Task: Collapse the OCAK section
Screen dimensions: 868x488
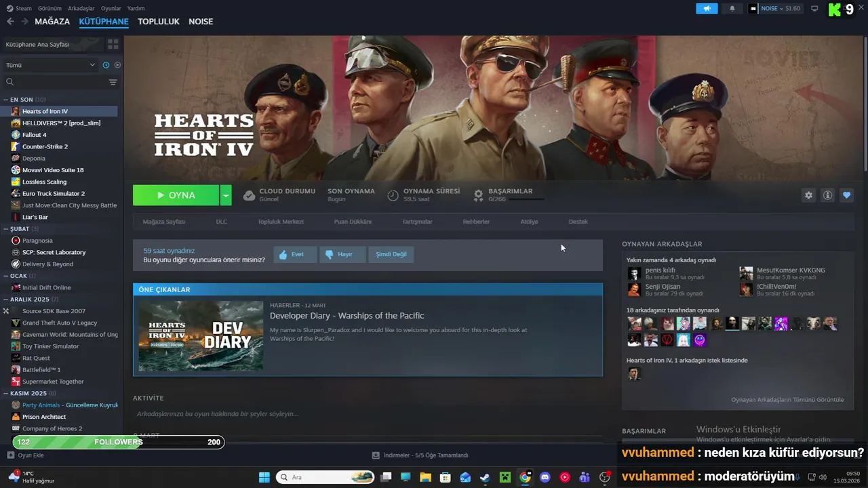Action: tap(6, 276)
